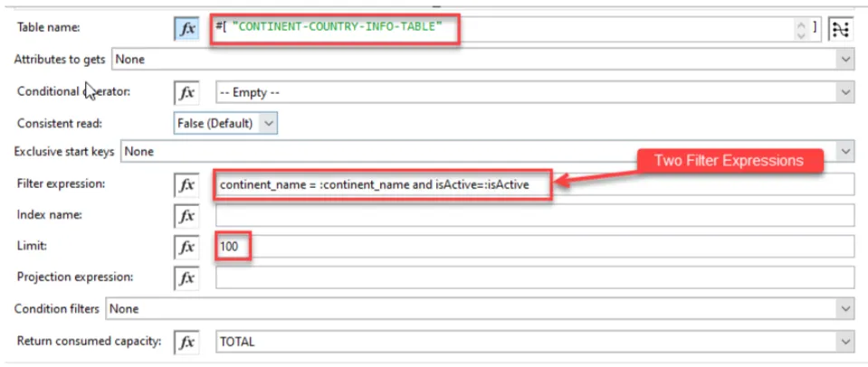Click the Limit label
The width and height of the screenshot is (868, 367).
(32, 246)
